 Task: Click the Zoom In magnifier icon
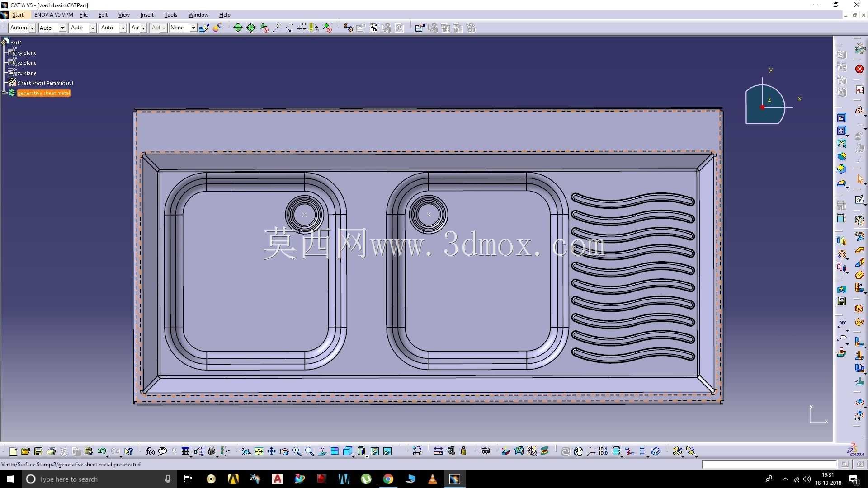[297, 451]
